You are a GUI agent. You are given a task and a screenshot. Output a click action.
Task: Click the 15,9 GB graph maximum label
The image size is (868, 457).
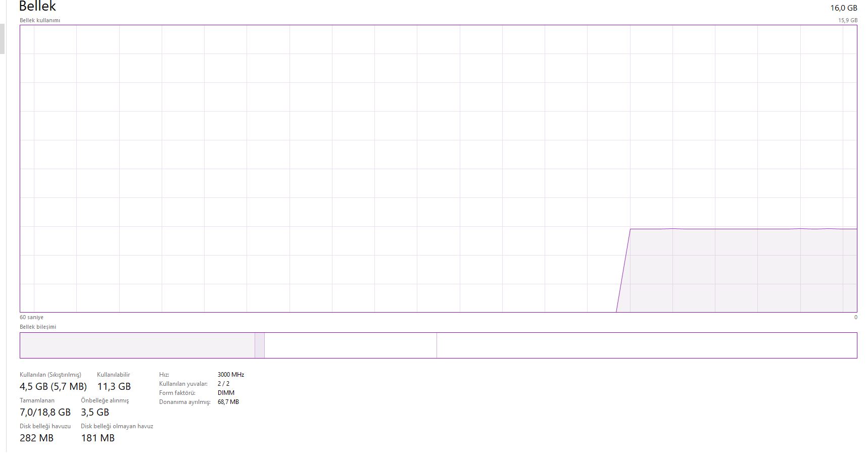(x=847, y=20)
